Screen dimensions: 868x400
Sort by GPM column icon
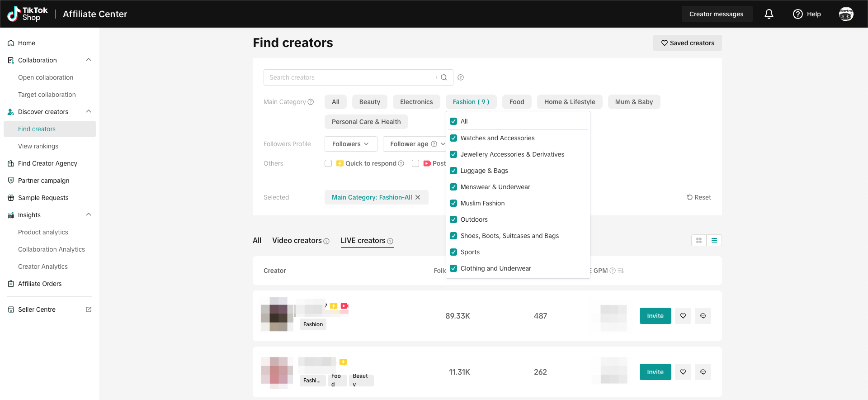[621, 271]
